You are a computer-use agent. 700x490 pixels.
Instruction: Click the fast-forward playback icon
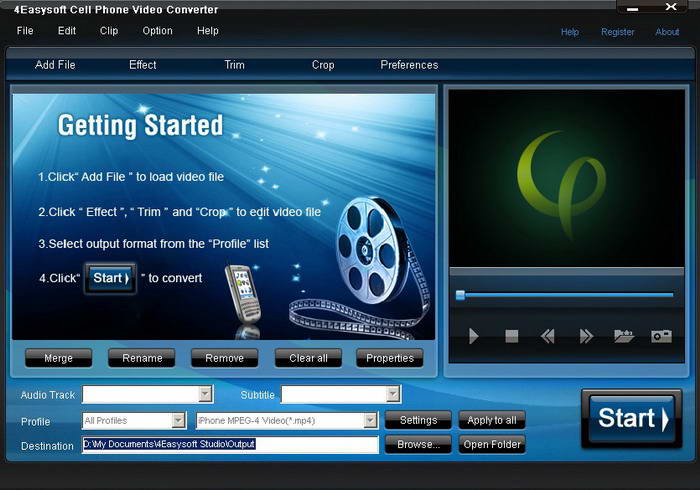[586, 336]
